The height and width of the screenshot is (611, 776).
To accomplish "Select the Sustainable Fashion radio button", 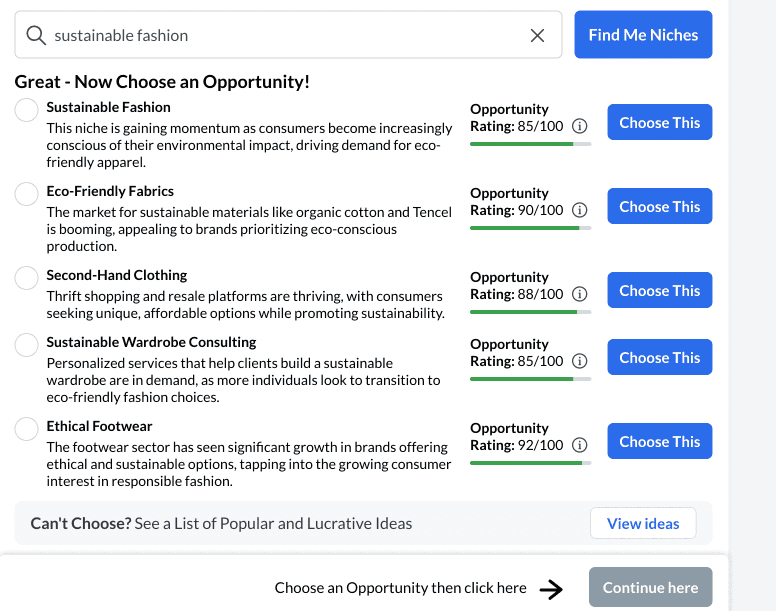I will [x=26, y=109].
